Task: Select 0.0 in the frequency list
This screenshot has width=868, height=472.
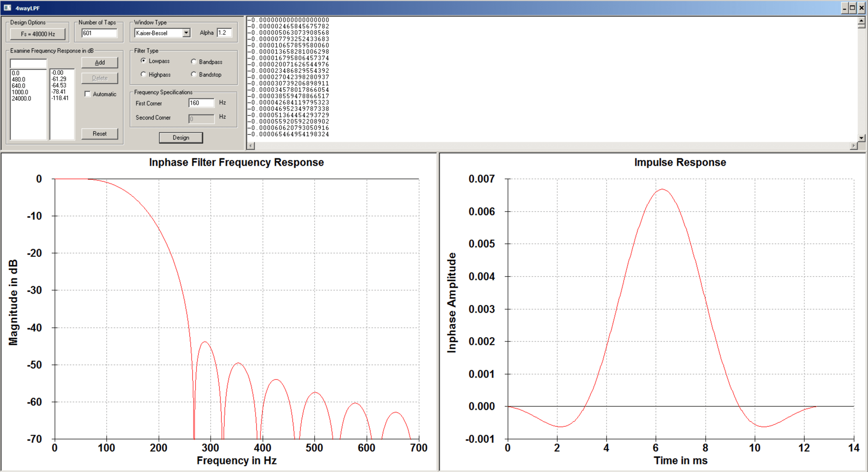Action: point(16,73)
